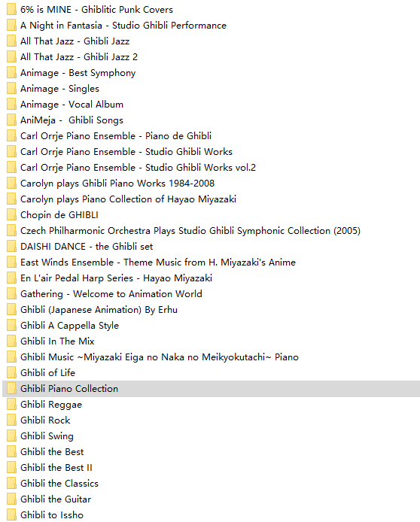Click folder icon of Ghibli of Life
420x522 pixels.
(11, 373)
